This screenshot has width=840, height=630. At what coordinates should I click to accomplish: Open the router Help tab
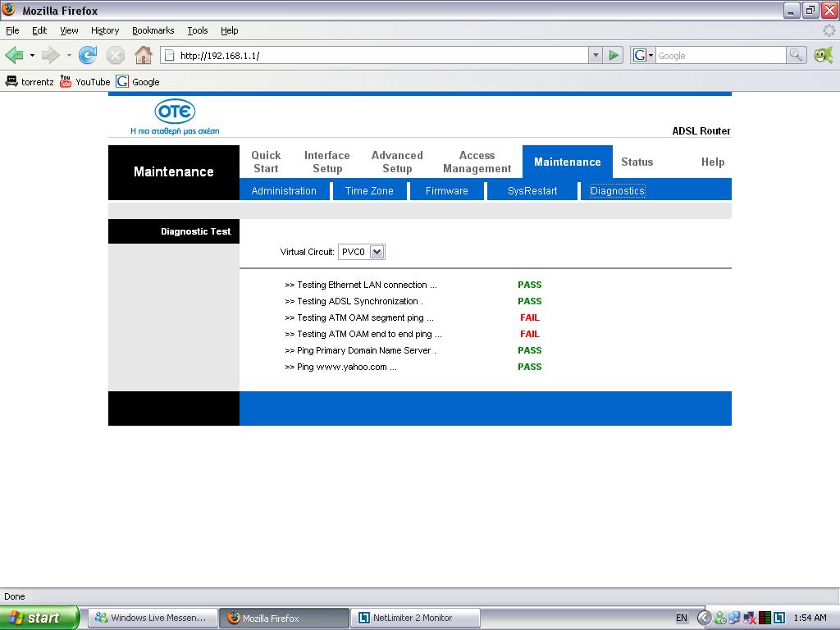click(x=713, y=162)
